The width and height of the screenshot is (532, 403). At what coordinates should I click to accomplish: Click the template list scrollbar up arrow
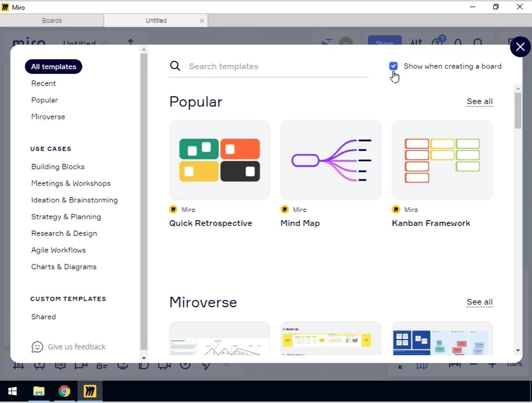518,88
